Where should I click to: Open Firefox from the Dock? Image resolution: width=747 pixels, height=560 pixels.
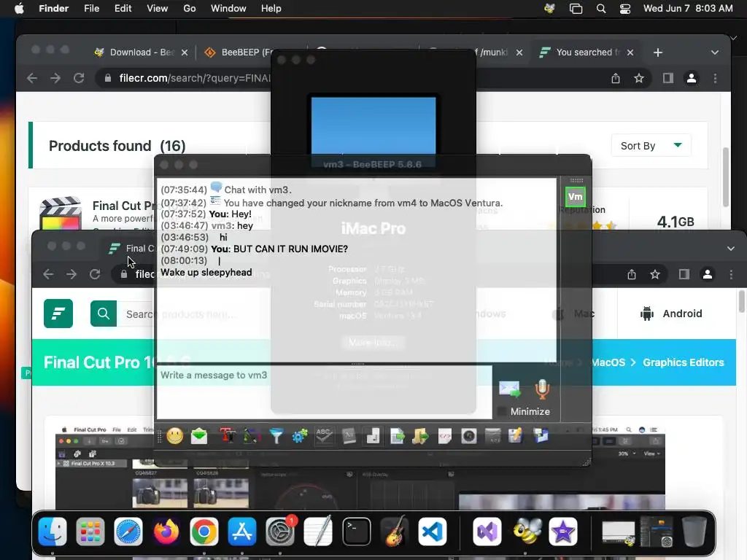[166, 532]
